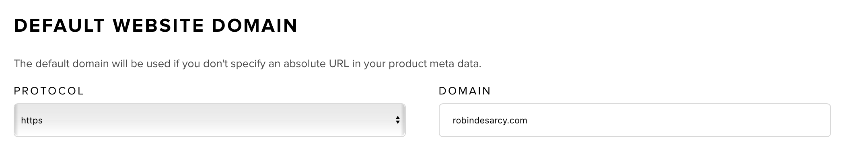Click the word DOMAIN in the heading
Viewport: 868px width, 160px height.
pos(255,26)
